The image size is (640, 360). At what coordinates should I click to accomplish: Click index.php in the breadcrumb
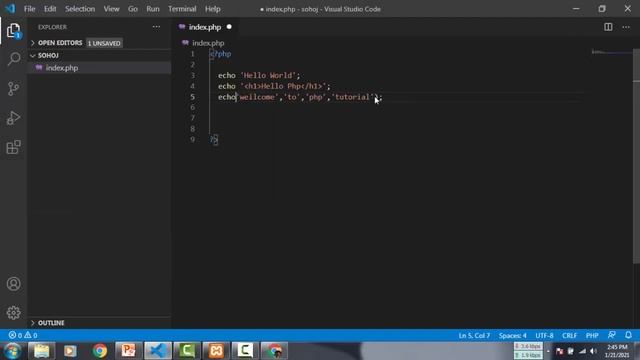(x=208, y=43)
